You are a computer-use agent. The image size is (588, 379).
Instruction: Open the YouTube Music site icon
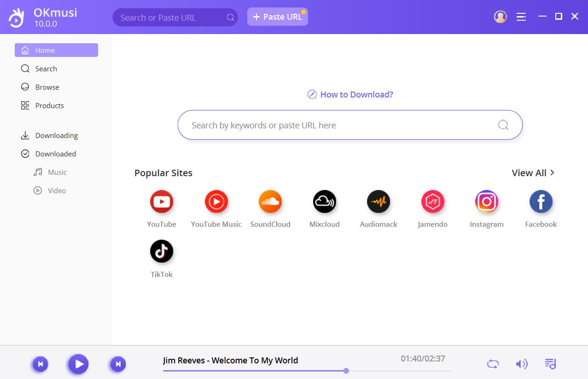(x=216, y=201)
